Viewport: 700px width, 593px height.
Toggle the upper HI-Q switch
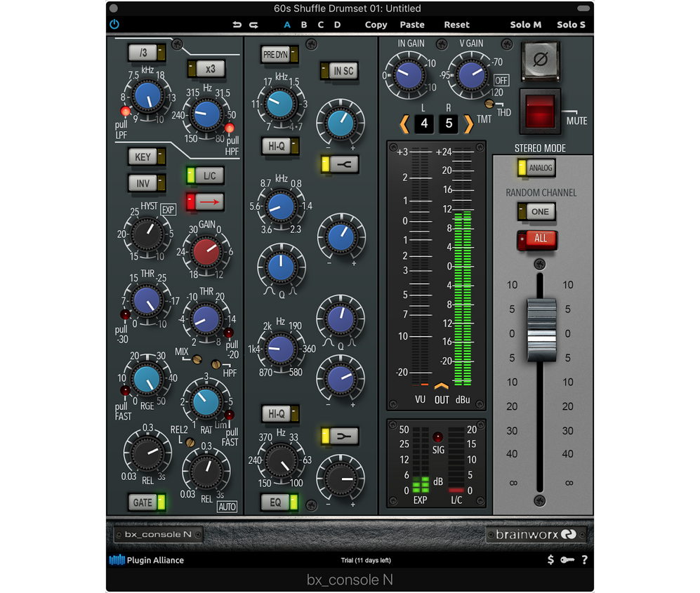point(280,146)
